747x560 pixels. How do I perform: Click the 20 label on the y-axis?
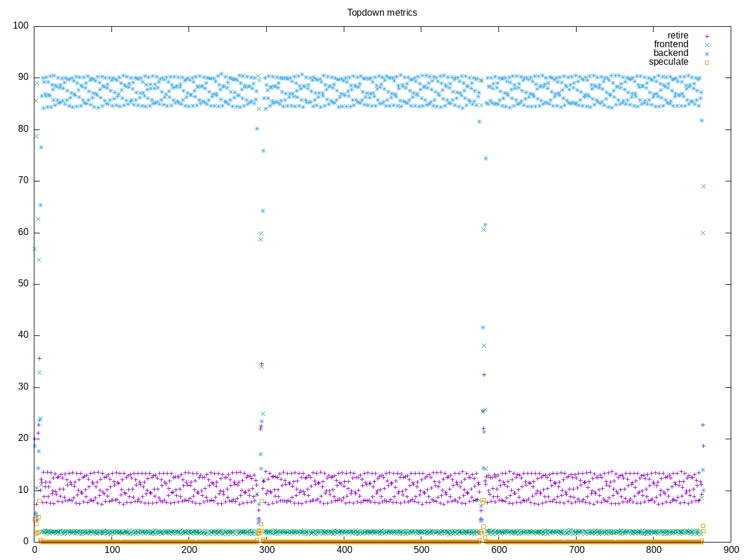point(23,438)
